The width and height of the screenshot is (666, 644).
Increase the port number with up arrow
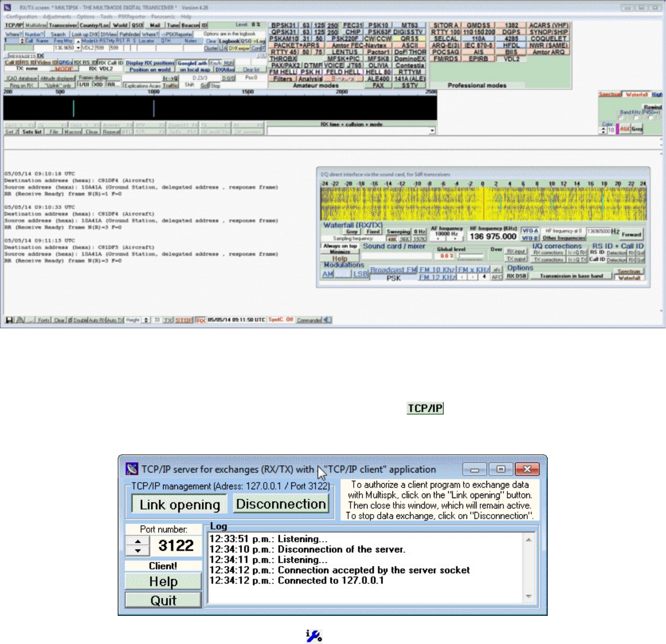pyautogui.click(x=138, y=541)
